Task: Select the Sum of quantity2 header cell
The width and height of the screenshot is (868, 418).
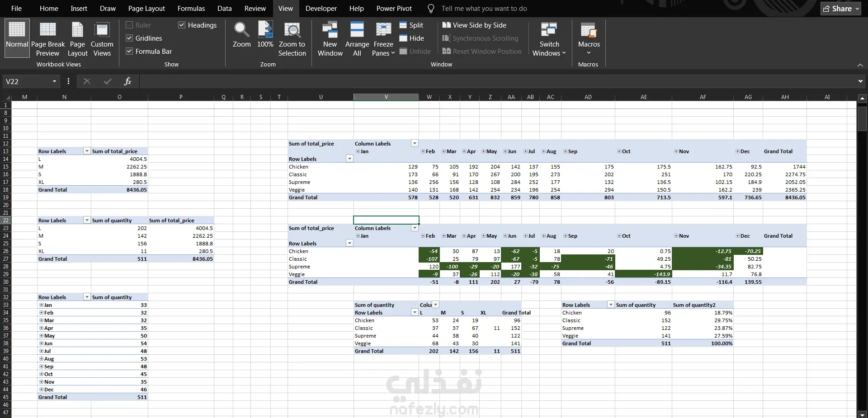Action: [x=703, y=305]
